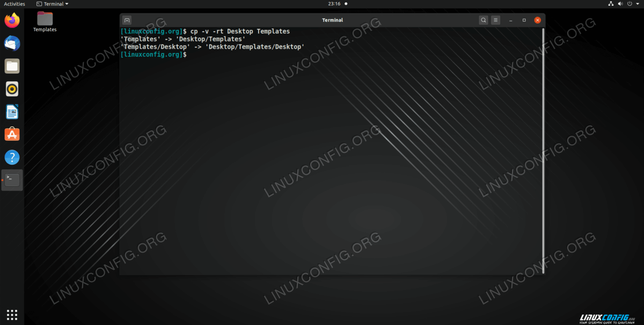
Task: Select the Templates folder on desktop
Action: click(45, 21)
